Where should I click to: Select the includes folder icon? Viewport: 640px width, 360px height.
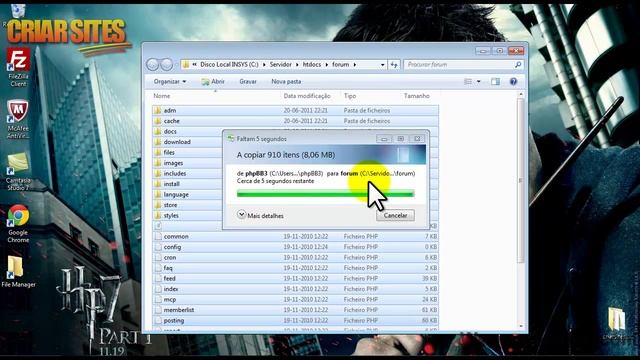[x=158, y=173]
